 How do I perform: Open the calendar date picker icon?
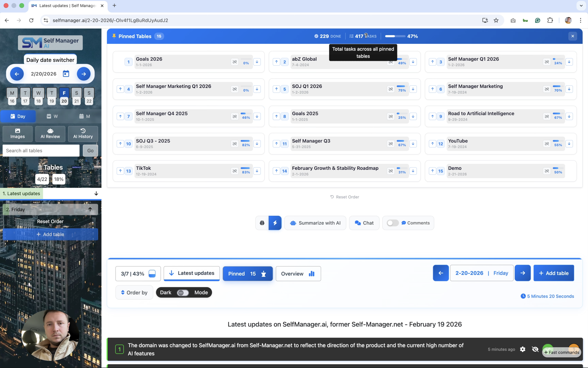tap(66, 74)
